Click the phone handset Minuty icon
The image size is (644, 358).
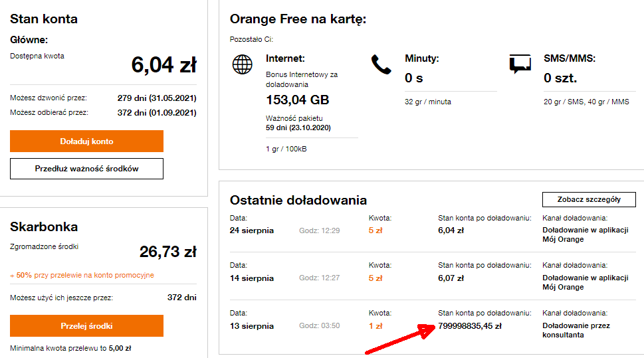coord(381,64)
